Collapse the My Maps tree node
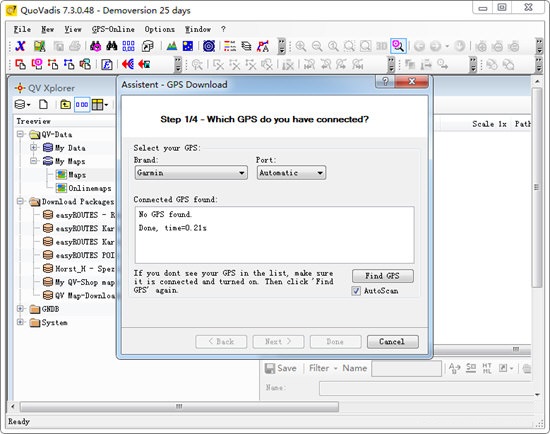The width and height of the screenshot is (550, 434). click(34, 161)
